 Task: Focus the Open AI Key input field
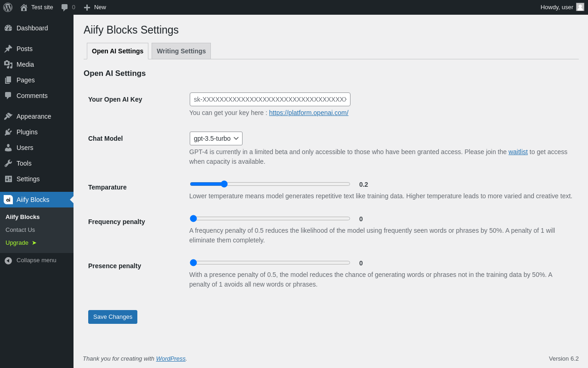pyautogui.click(x=270, y=99)
